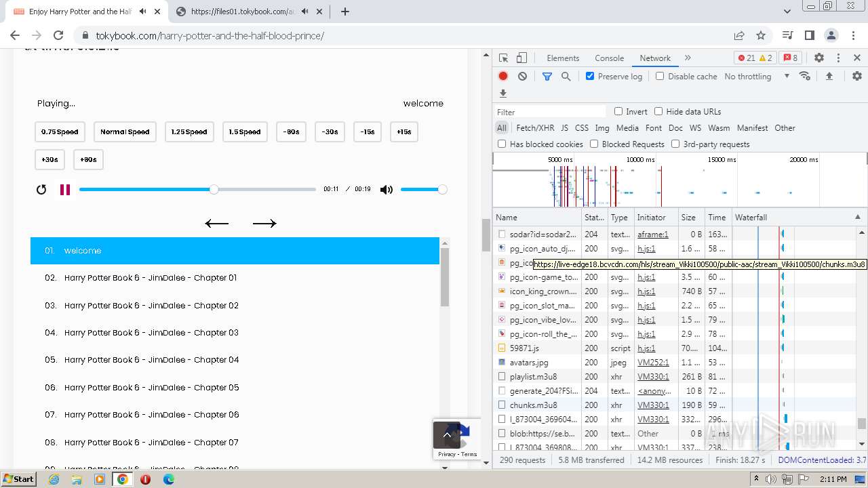Go back to the previous page
The height and width of the screenshot is (488, 868).
pyautogui.click(x=15, y=35)
